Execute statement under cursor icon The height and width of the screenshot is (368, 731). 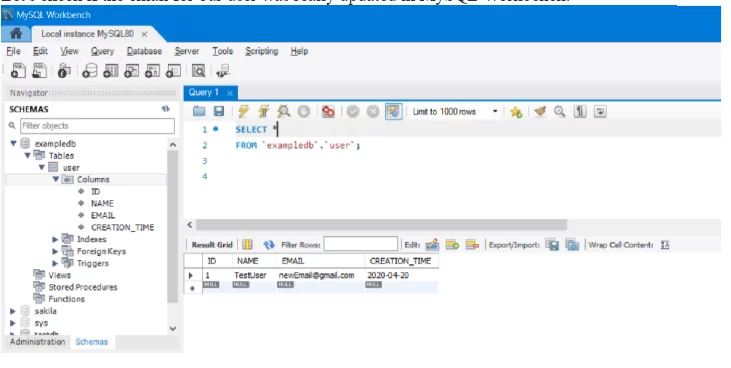tap(264, 111)
